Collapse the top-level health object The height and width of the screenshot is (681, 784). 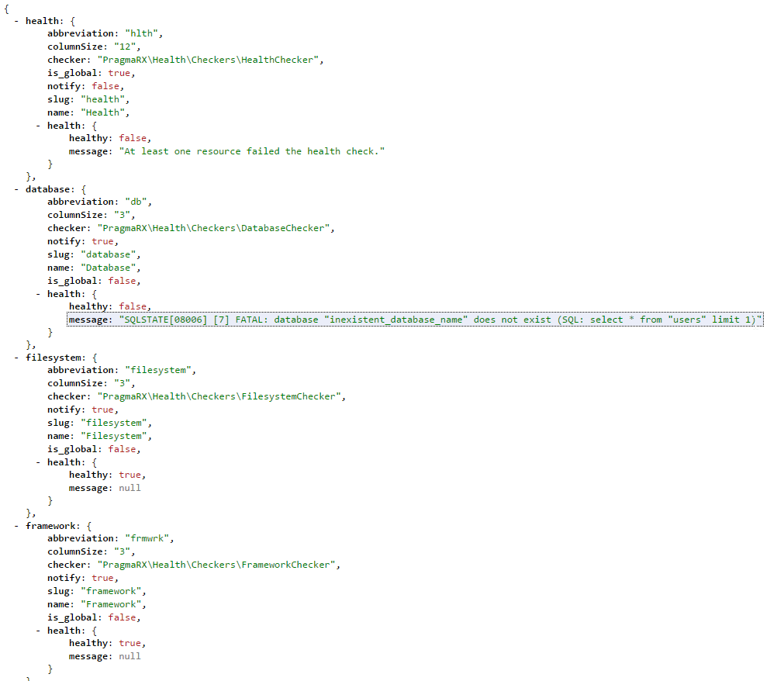click(16, 21)
